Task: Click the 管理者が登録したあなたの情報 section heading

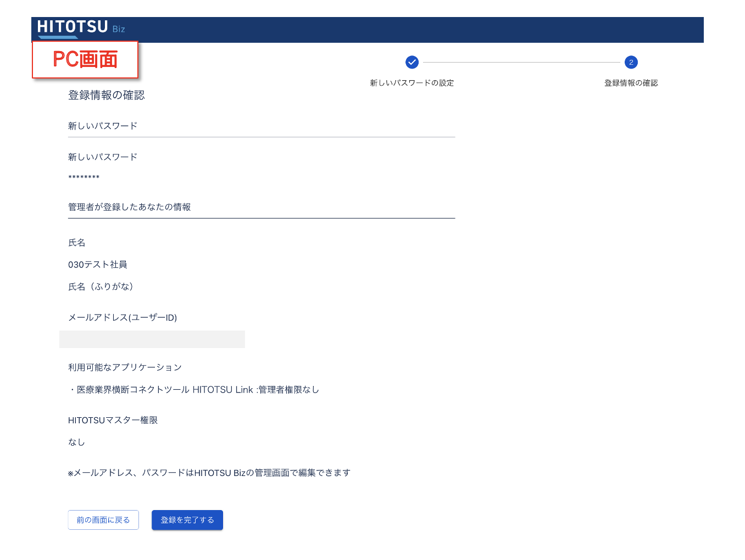Action: (x=130, y=207)
